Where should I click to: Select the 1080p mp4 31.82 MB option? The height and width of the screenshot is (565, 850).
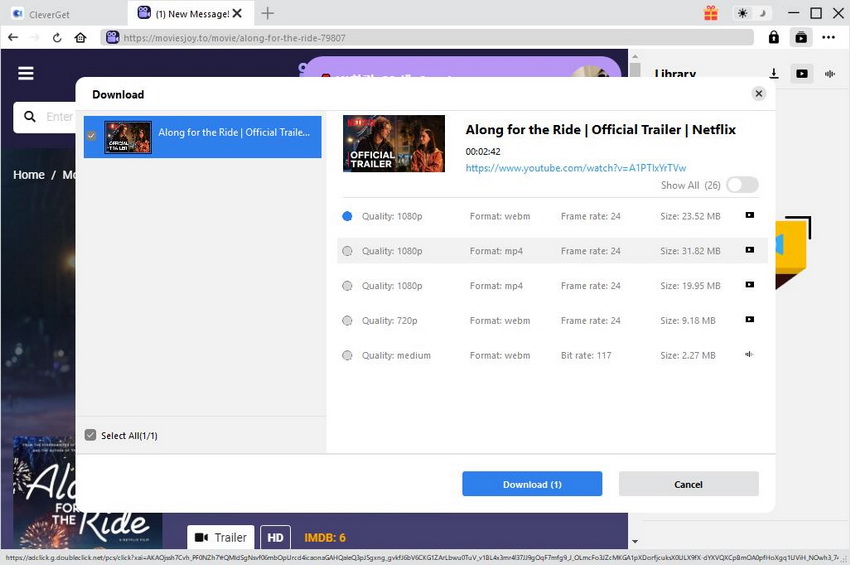[347, 251]
